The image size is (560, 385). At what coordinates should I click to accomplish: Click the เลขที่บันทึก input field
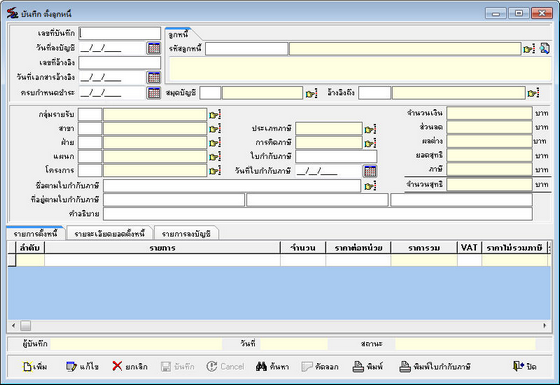120,33
